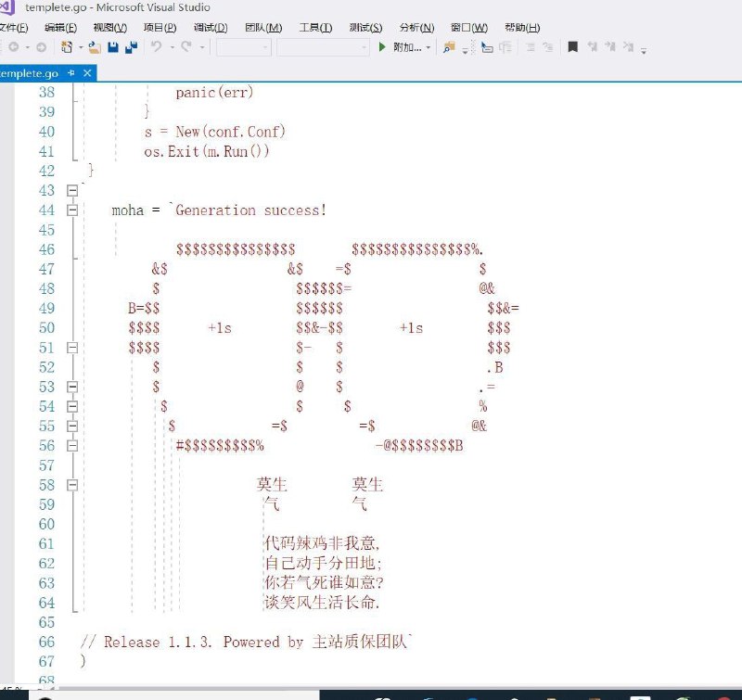Open the 帮助 menu

pyautogui.click(x=522, y=28)
